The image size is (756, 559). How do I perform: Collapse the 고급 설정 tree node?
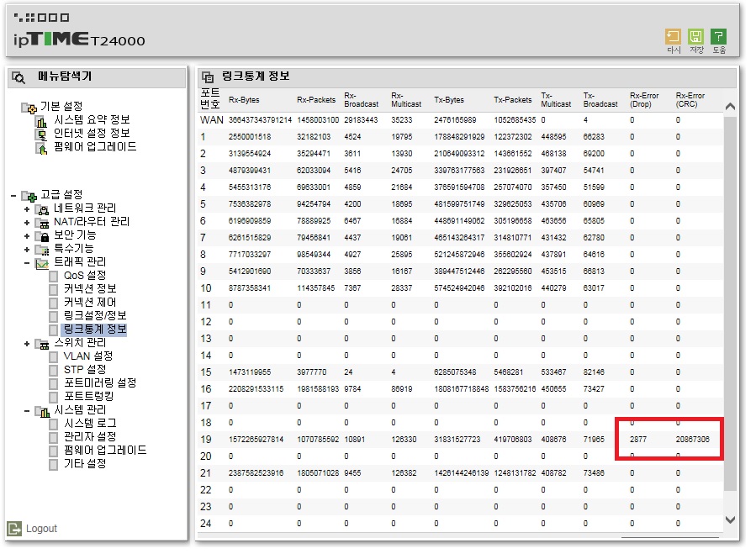tap(13, 196)
